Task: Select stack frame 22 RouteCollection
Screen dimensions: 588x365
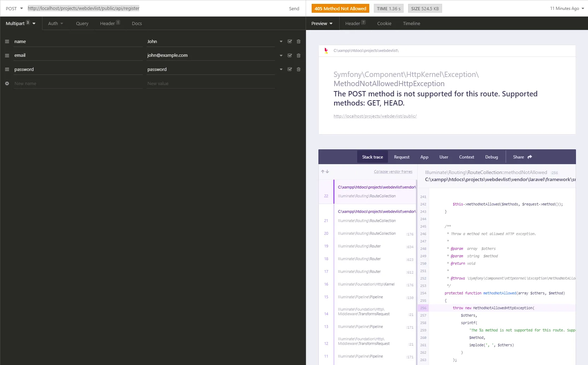Action: (367, 192)
